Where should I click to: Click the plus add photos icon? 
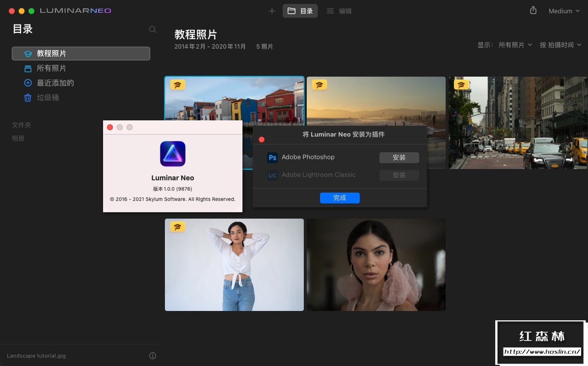tap(272, 11)
